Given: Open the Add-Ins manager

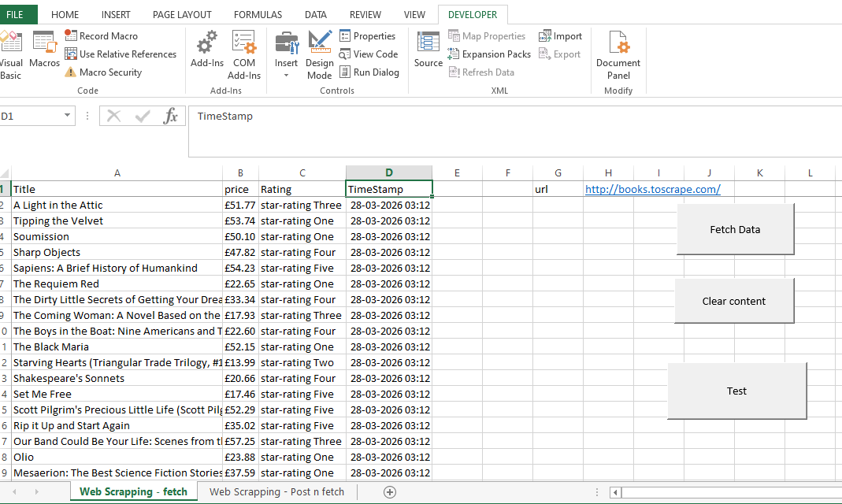Looking at the screenshot, I should click(207, 49).
